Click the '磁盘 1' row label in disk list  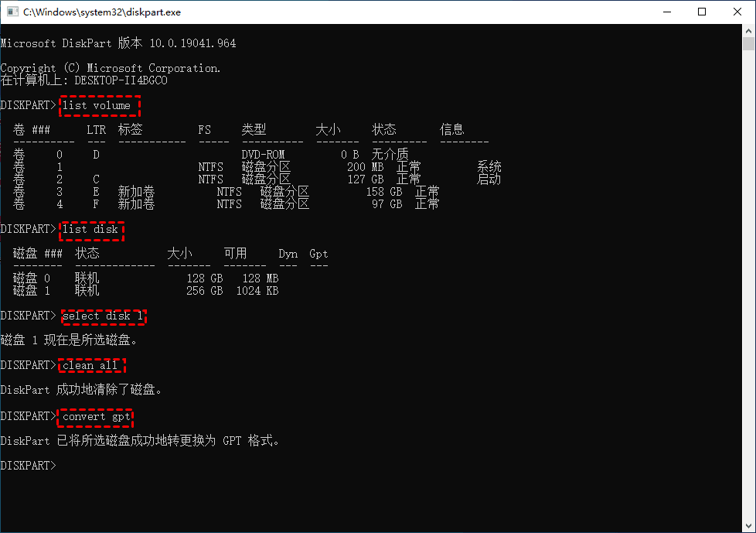click(x=32, y=291)
